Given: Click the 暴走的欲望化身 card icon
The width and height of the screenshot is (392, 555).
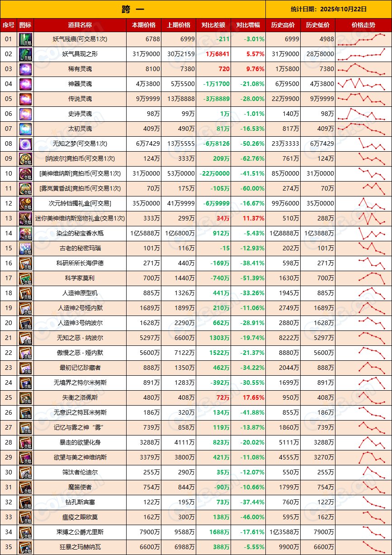Looking at the screenshot, I should click(x=25, y=443).
